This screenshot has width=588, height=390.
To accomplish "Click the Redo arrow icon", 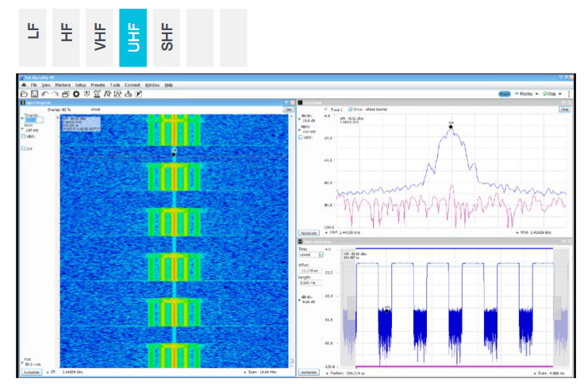I will [x=55, y=94].
